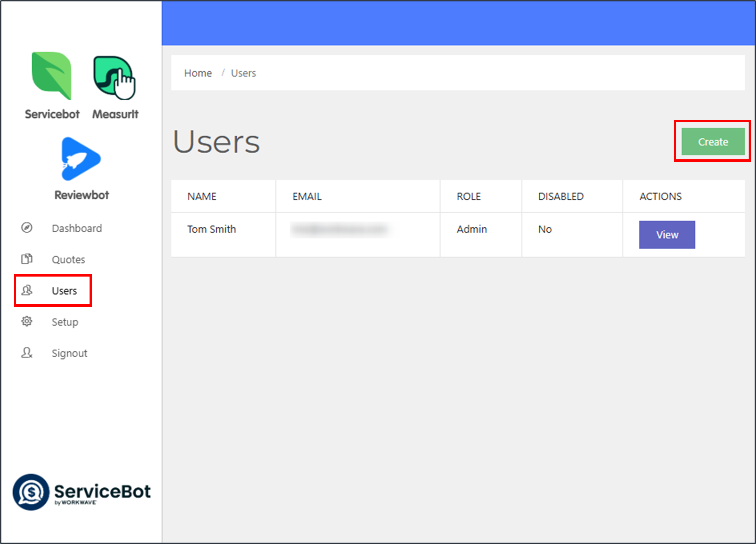Select Quotes in the sidebar menu
This screenshot has width=756, height=544.
point(68,259)
